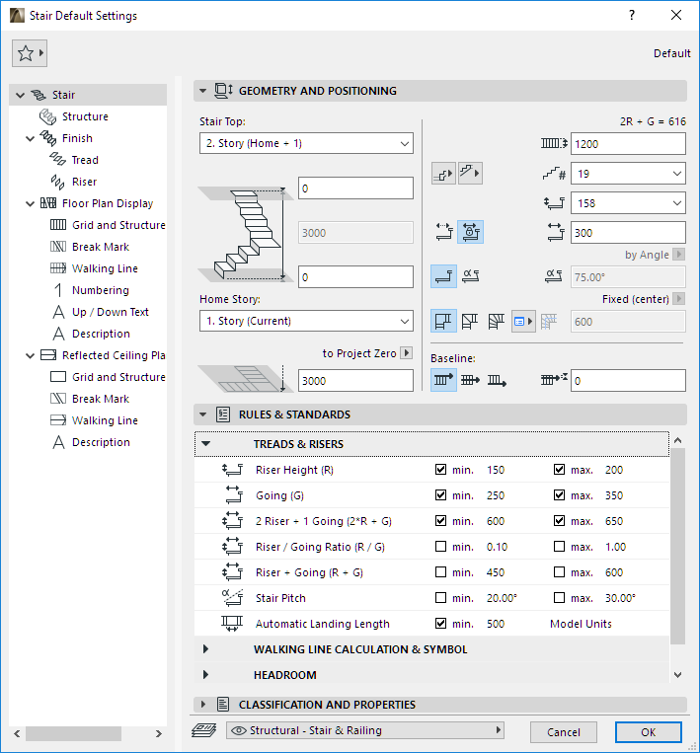
Task: Click Geometry and Positioning panel icon
Action: coord(223,91)
